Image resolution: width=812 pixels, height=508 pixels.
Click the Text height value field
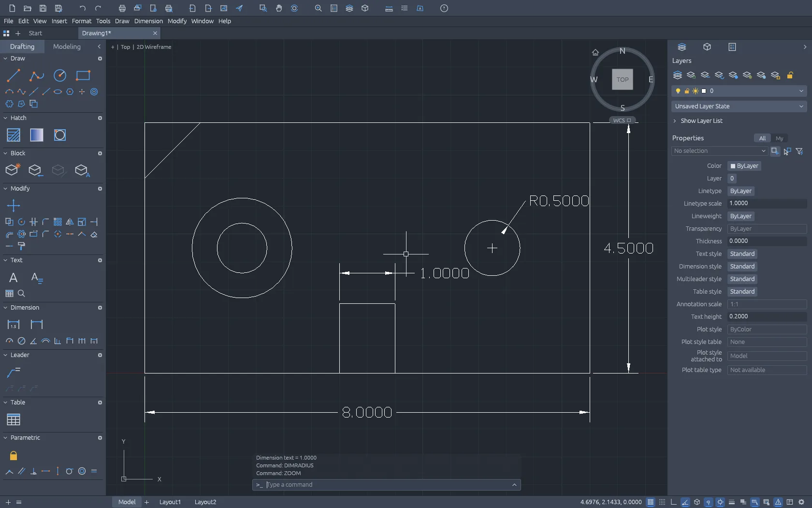[767, 317]
